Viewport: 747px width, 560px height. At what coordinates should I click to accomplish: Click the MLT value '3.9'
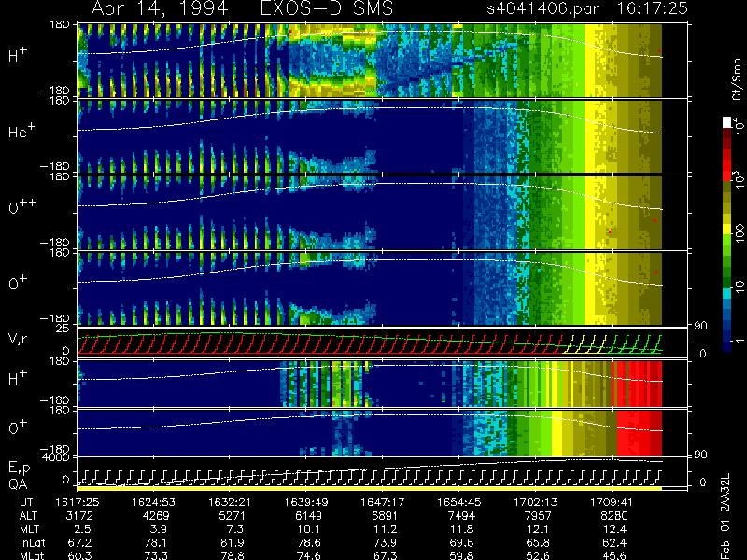160,529
